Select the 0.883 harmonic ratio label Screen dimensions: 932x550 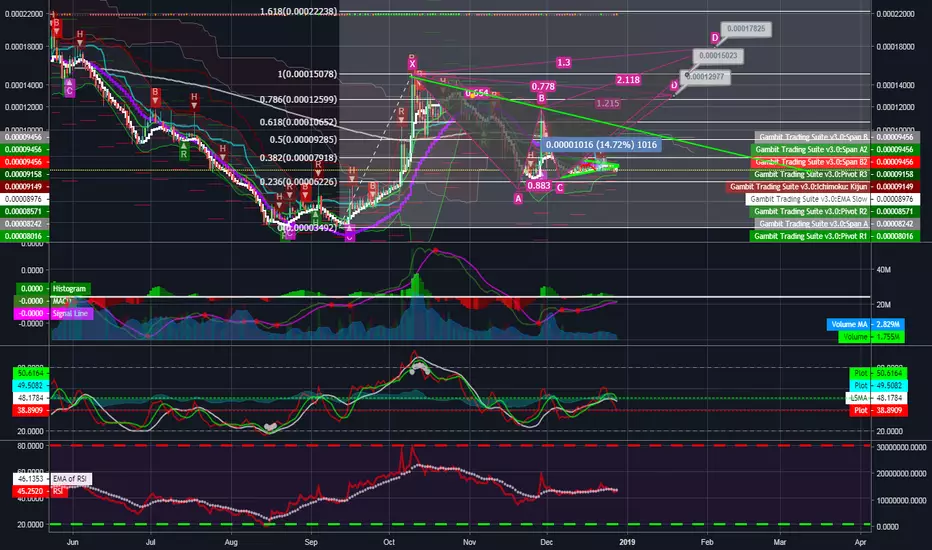[539, 186]
